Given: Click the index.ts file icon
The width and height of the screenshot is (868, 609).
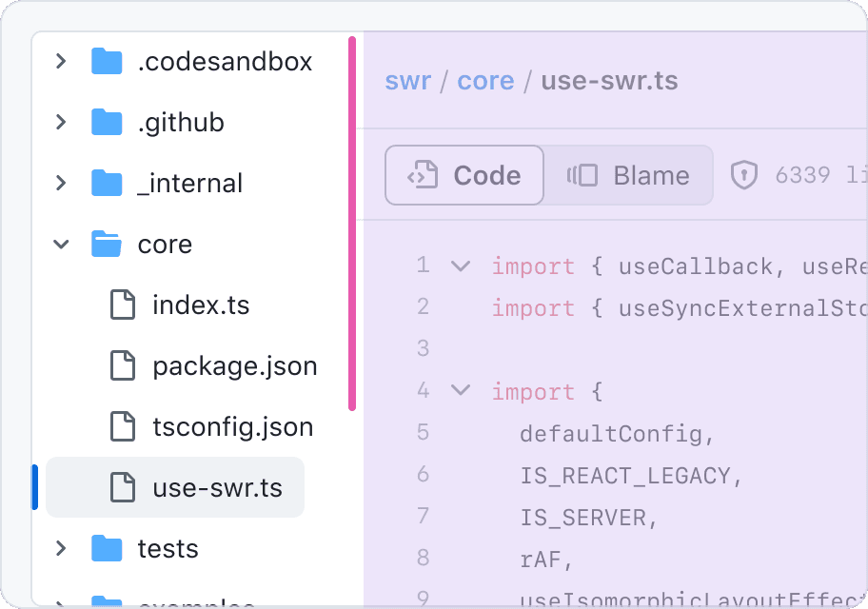Looking at the screenshot, I should coord(123,305).
